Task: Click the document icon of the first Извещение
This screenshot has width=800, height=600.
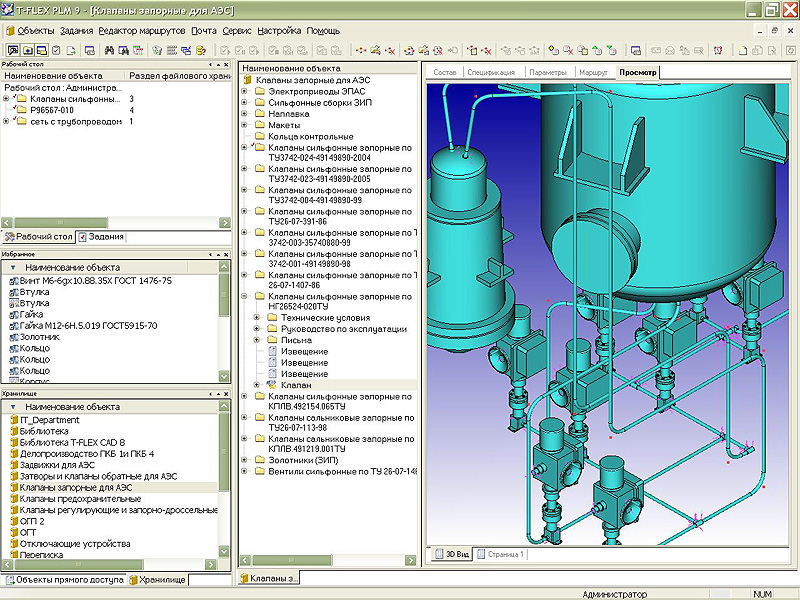Action: [x=271, y=351]
